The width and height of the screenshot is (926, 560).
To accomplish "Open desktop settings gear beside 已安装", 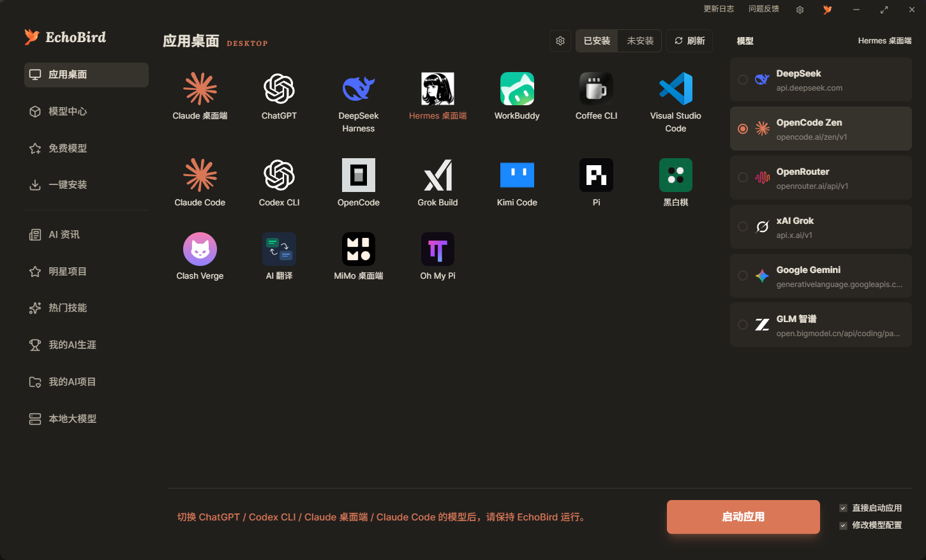I will (x=560, y=41).
